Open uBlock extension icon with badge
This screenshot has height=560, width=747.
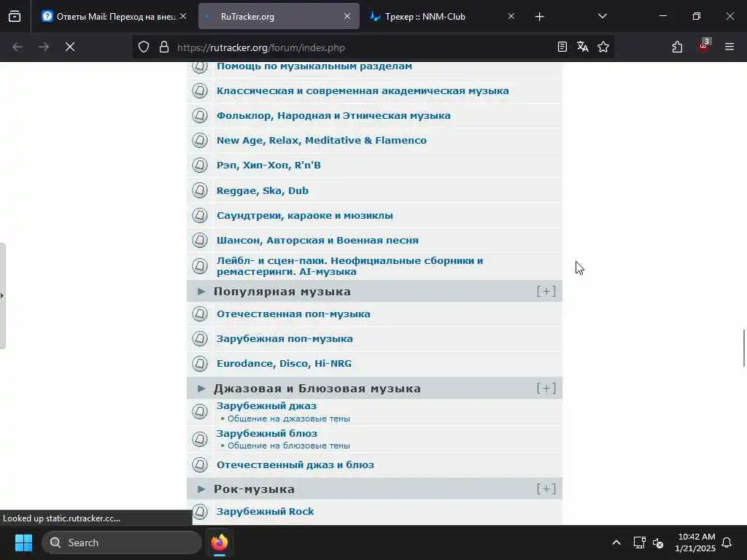tap(704, 46)
